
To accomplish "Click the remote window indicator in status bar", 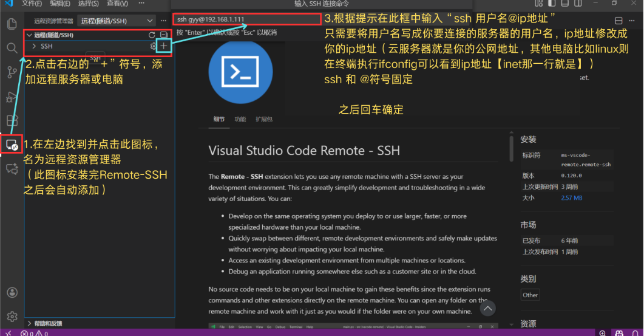I will click(x=8, y=333).
